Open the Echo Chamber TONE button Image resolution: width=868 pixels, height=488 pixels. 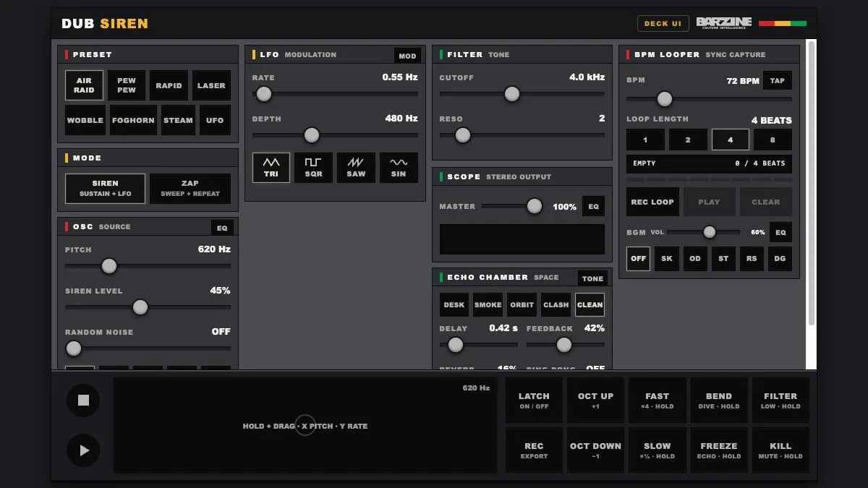(592, 278)
